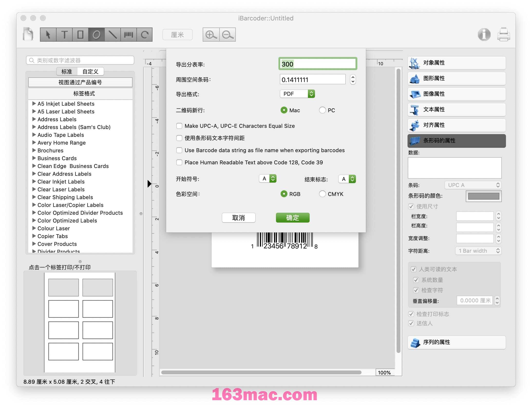Switch to the 标准 tab
The height and width of the screenshot is (407, 532).
click(67, 72)
